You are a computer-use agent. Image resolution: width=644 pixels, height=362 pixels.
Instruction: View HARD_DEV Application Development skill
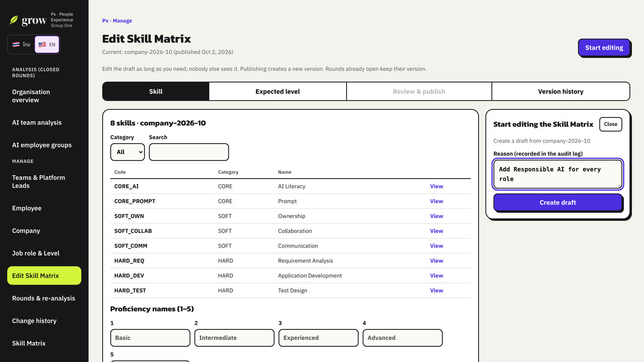436,276
